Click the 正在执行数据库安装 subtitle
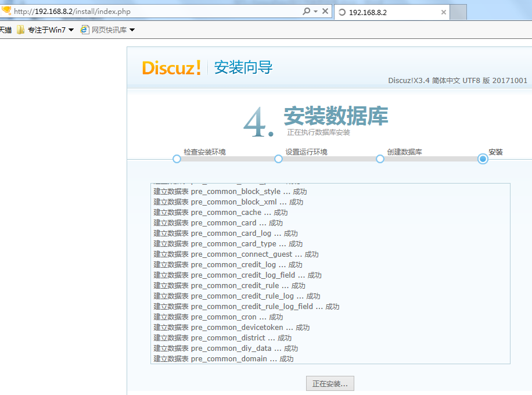This screenshot has height=395, width=532. point(319,132)
